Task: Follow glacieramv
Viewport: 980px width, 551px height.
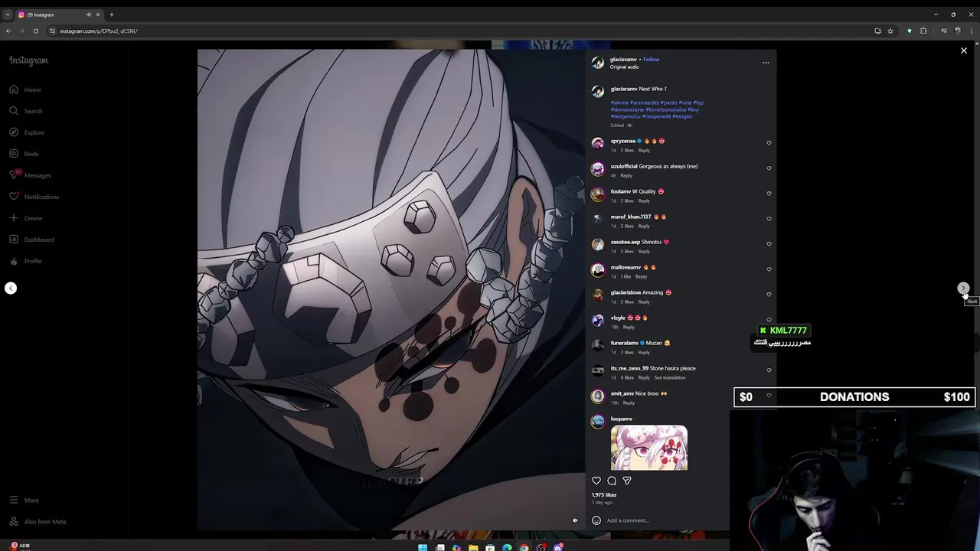Action: [652, 59]
